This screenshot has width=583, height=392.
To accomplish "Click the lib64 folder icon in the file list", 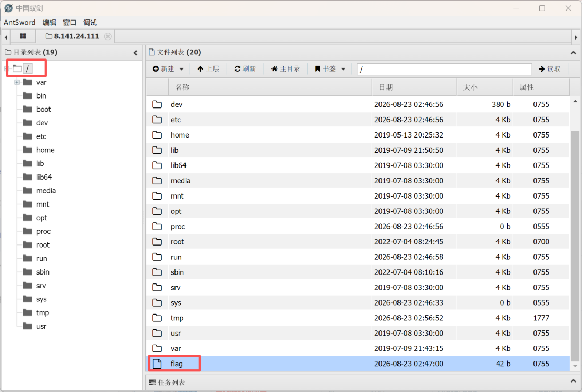I will pyautogui.click(x=157, y=165).
